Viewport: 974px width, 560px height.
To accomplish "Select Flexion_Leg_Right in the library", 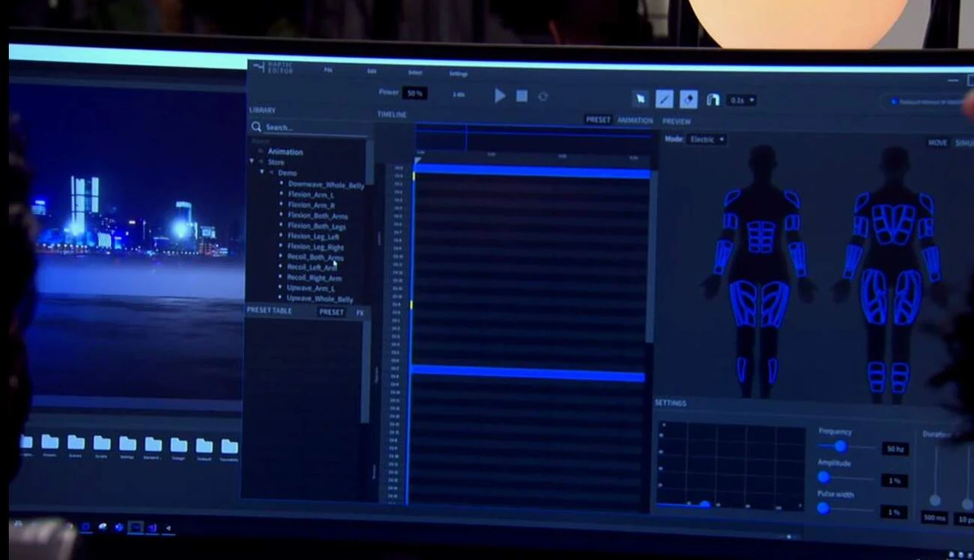I will click(x=316, y=247).
